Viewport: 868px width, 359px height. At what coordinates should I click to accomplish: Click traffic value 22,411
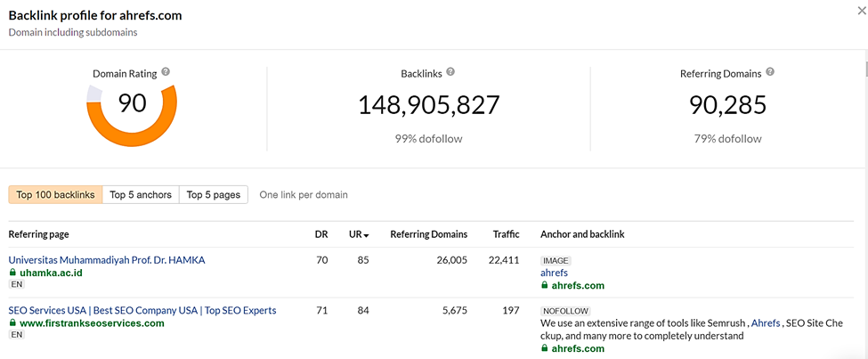[x=504, y=260]
